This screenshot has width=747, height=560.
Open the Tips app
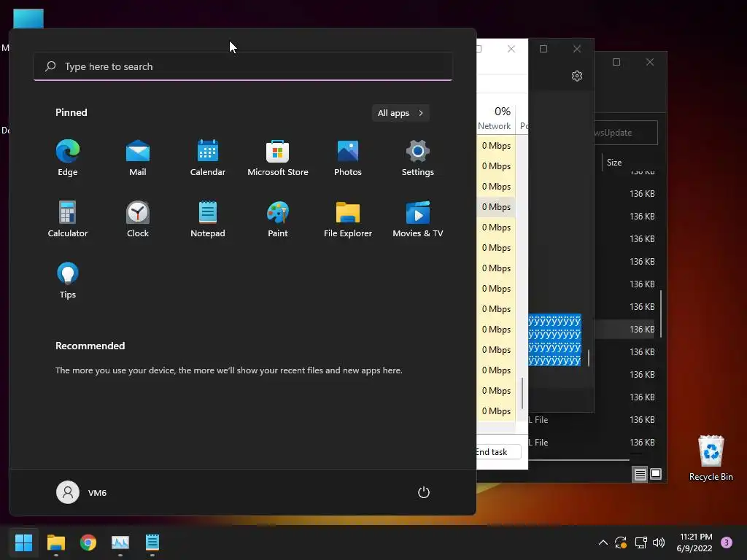68,281
